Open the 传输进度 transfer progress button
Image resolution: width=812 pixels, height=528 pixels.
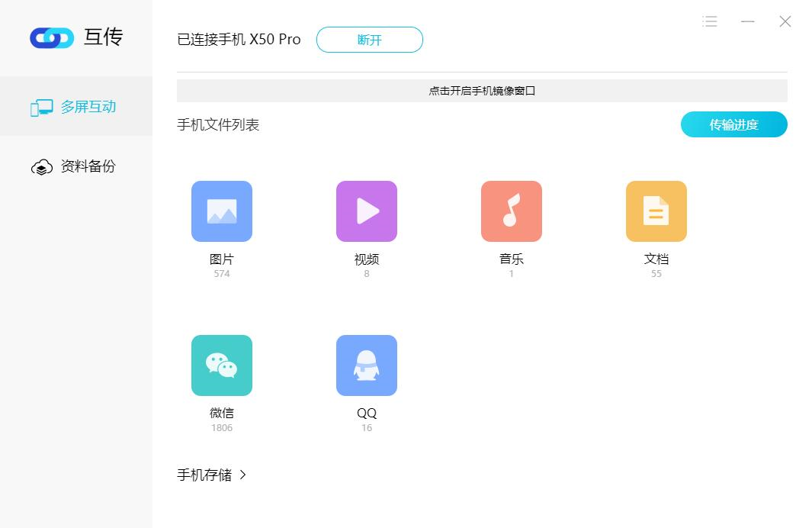coord(733,124)
